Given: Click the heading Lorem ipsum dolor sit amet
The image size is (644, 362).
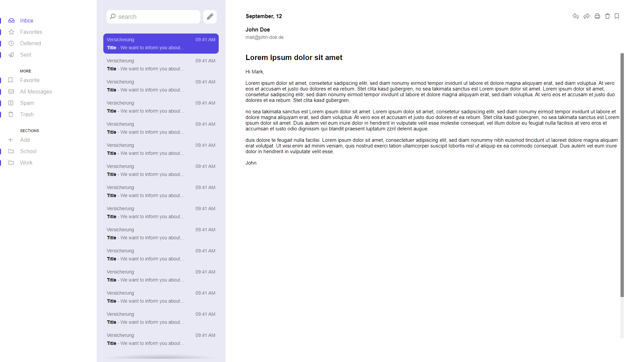Looking at the screenshot, I should (294, 57).
